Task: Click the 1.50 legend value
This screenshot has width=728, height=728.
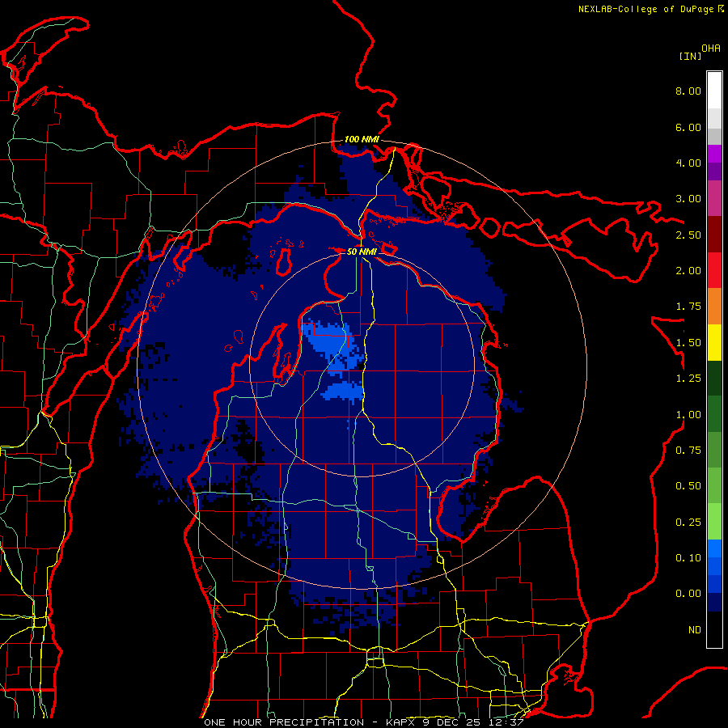Action: [x=688, y=343]
